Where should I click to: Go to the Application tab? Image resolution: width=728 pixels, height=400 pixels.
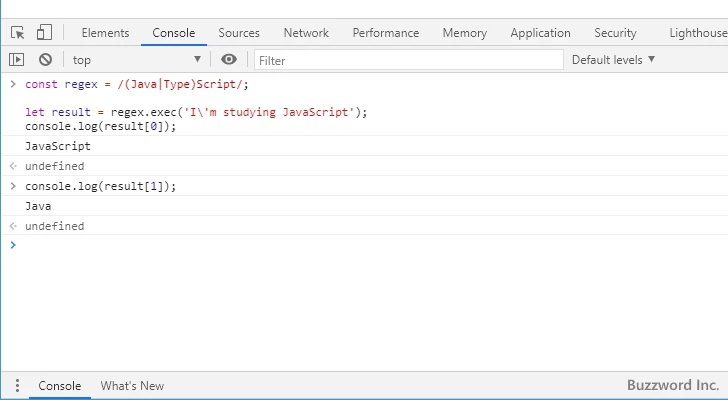[540, 33]
